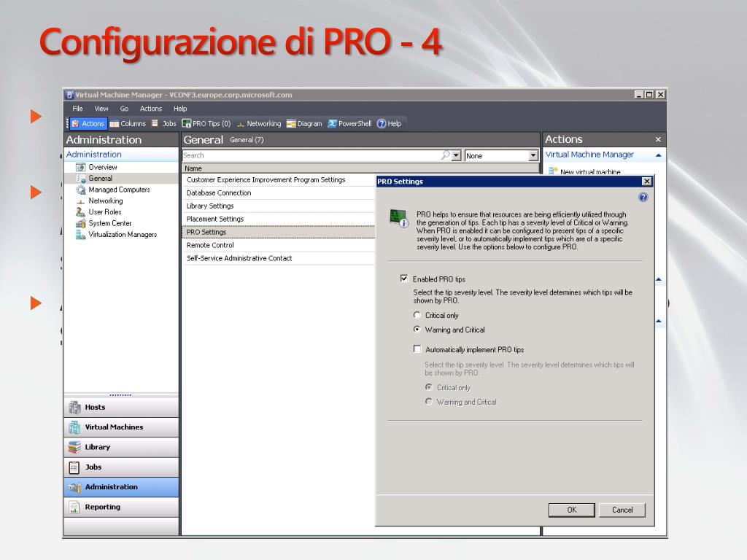Enable Automatically implement PRO tips
Screen dimensions: 747x560
417,349
